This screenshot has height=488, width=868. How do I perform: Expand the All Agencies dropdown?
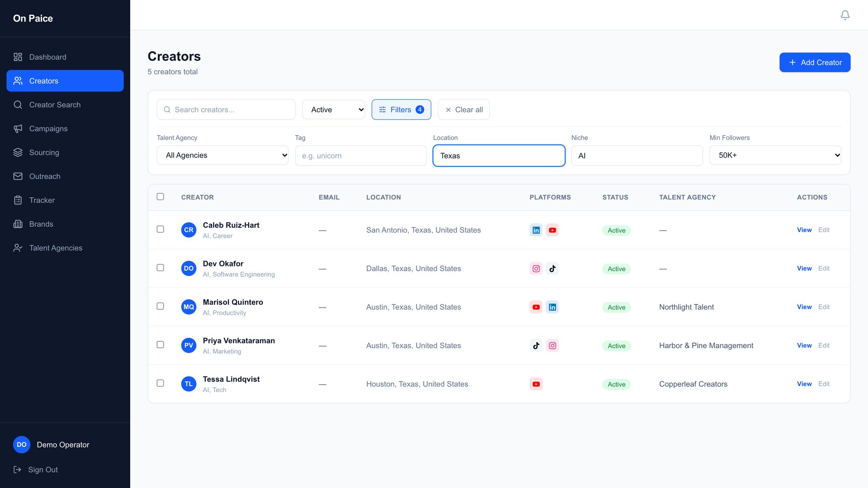223,155
